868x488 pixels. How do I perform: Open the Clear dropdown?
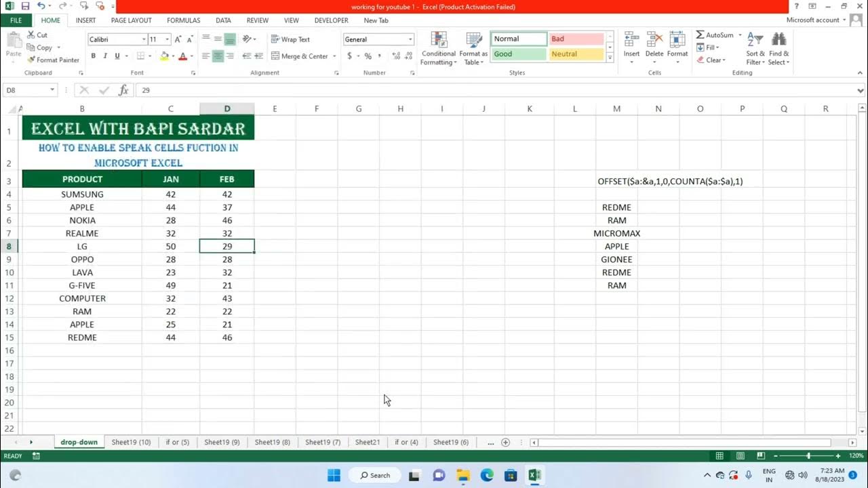tap(712, 60)
